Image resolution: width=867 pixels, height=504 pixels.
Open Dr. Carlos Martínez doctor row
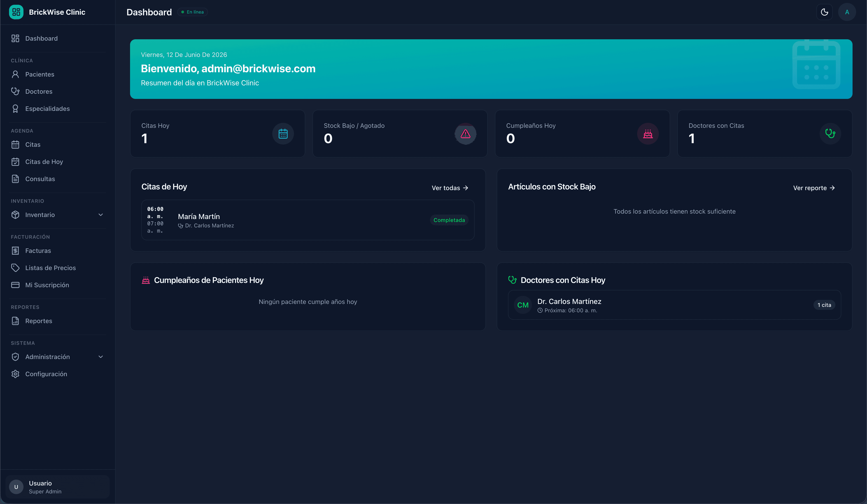click(674, 305)
